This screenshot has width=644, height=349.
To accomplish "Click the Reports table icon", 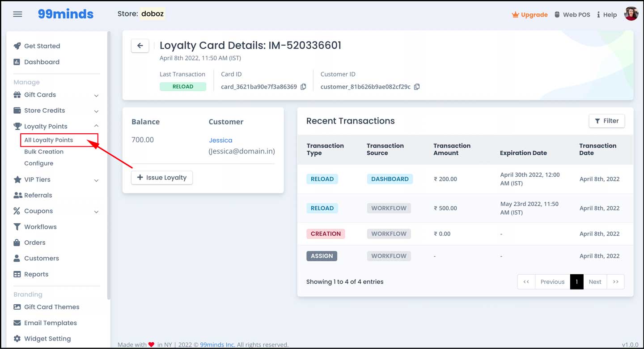I will [x=17, y=274].
